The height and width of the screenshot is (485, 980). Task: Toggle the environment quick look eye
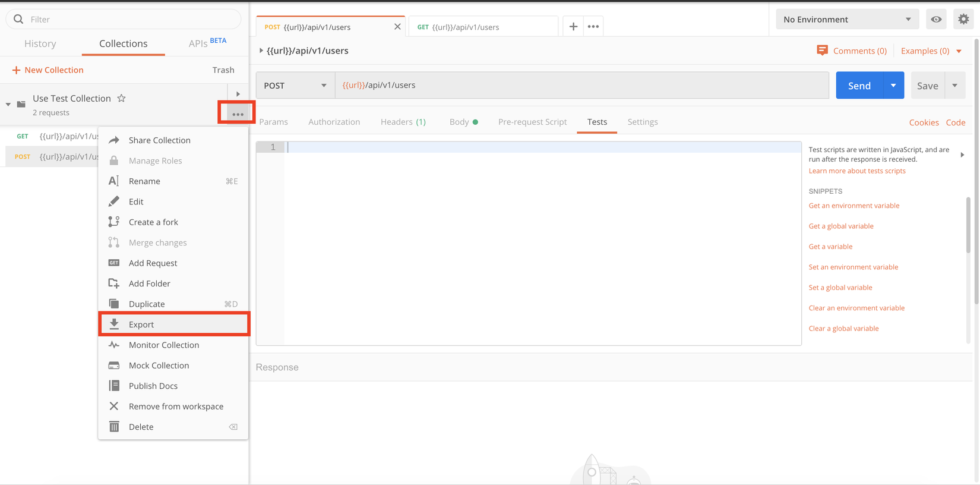[936, 19]
